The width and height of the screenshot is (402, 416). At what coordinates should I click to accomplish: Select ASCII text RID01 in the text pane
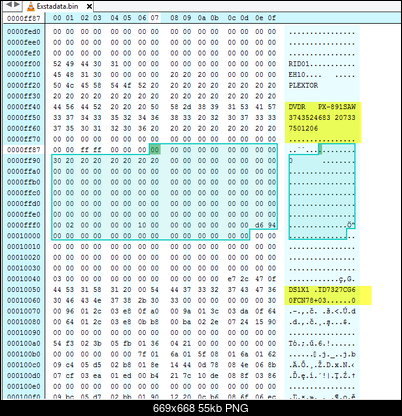(298, 64)
